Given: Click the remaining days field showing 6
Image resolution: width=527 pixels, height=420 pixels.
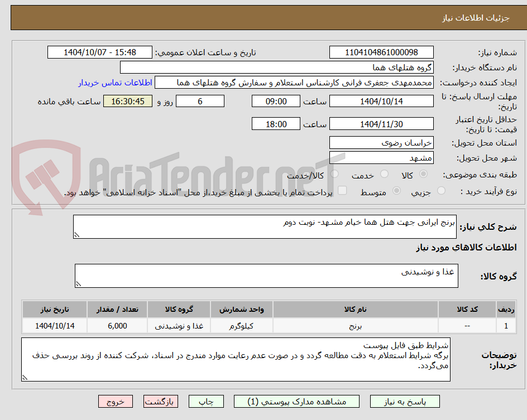Looking at the screenshot, I should (x=200, y=101).
